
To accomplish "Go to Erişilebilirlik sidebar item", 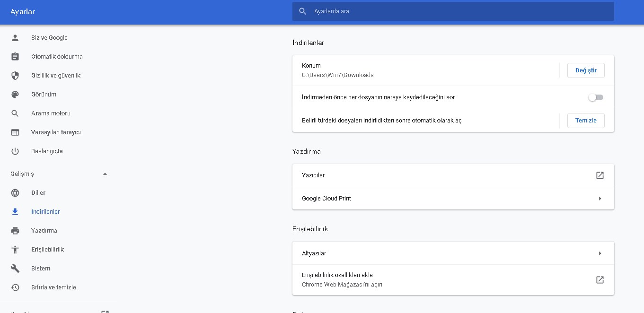I will click(x=47, y=250).
